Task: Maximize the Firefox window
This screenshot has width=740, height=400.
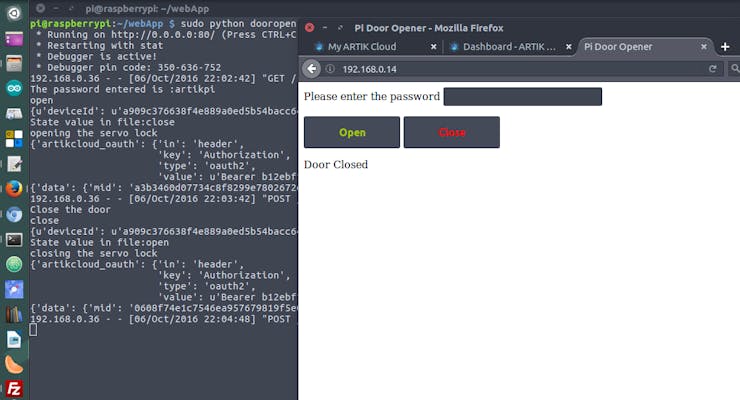Action: [340, 27]
